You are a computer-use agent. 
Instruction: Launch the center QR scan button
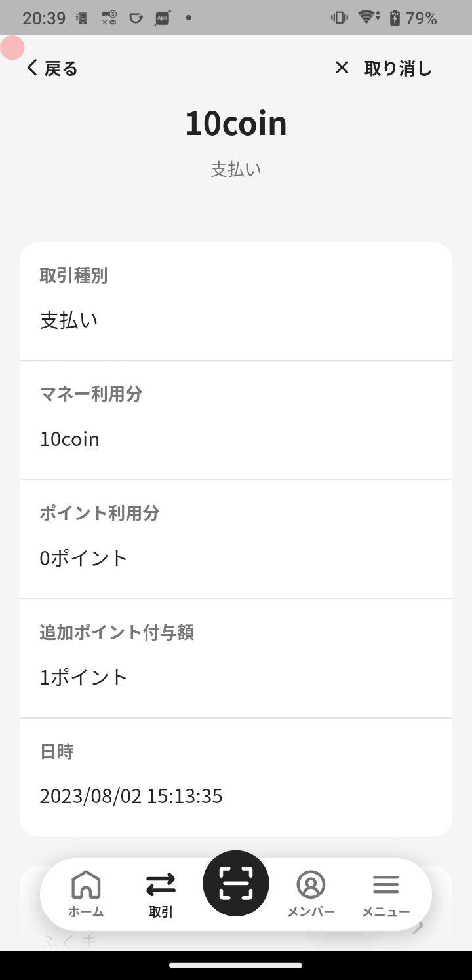coord(236,883)
